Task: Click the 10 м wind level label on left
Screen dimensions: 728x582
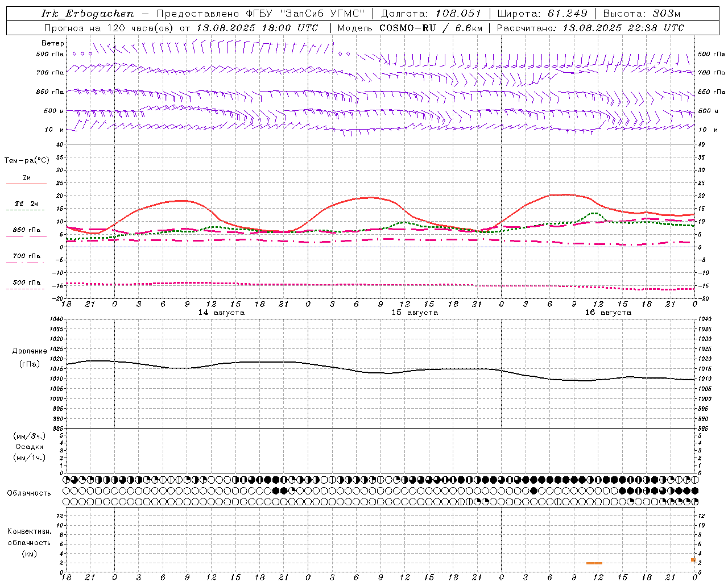Action: [x=53, y=130]
